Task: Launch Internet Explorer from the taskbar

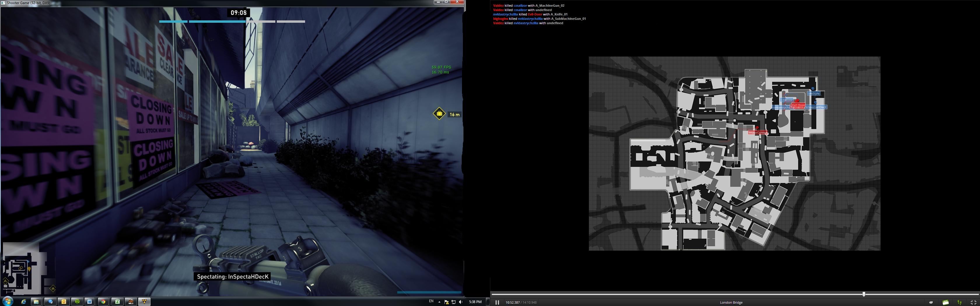Action: (x=24, y=301)
